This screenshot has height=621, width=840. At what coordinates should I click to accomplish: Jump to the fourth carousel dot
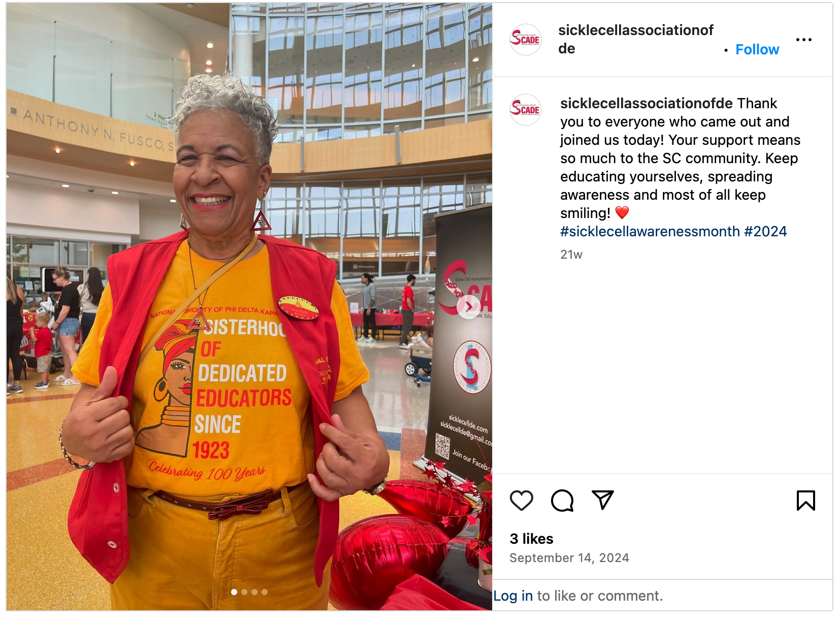pyautogui.click(x=265, y=592)
